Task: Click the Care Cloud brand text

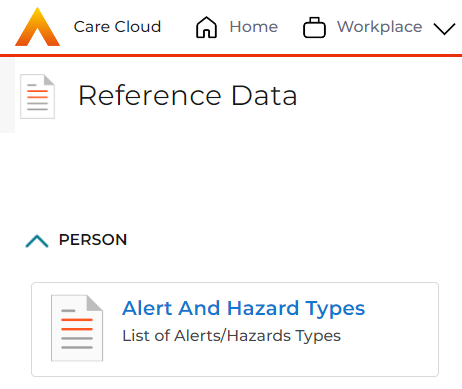Action: 117,27
